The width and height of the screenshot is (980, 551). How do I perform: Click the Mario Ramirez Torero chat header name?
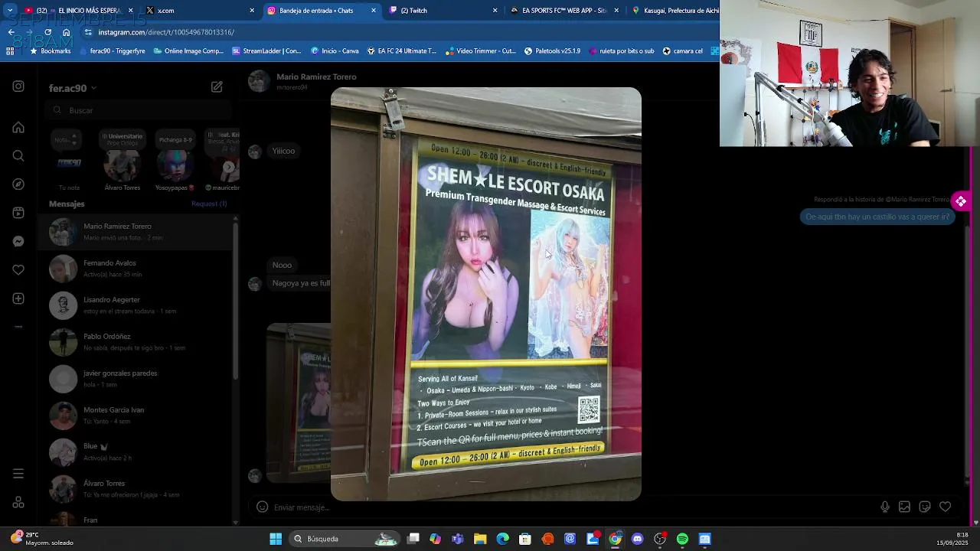tap(316, 77)
